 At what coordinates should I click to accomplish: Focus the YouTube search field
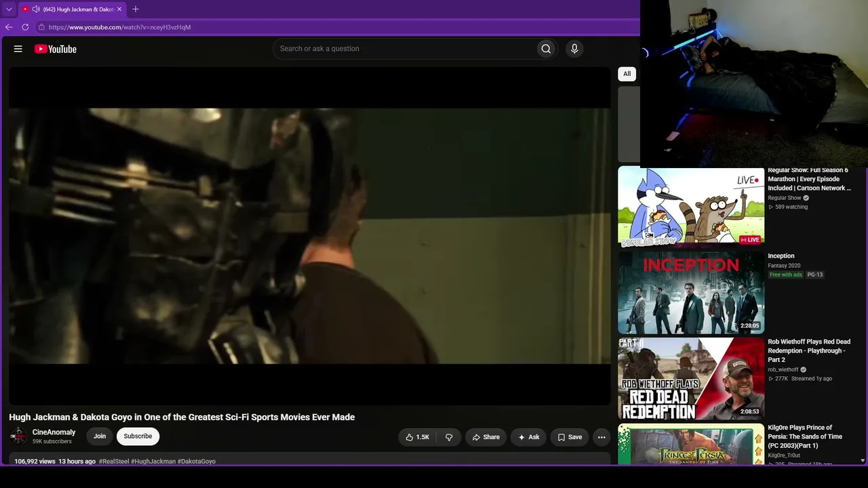pos(406,49)
